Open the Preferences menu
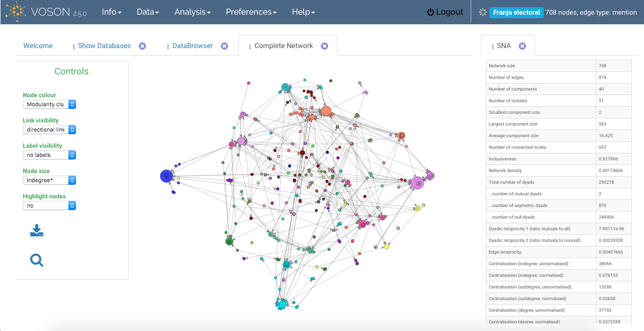 point(251,12)
